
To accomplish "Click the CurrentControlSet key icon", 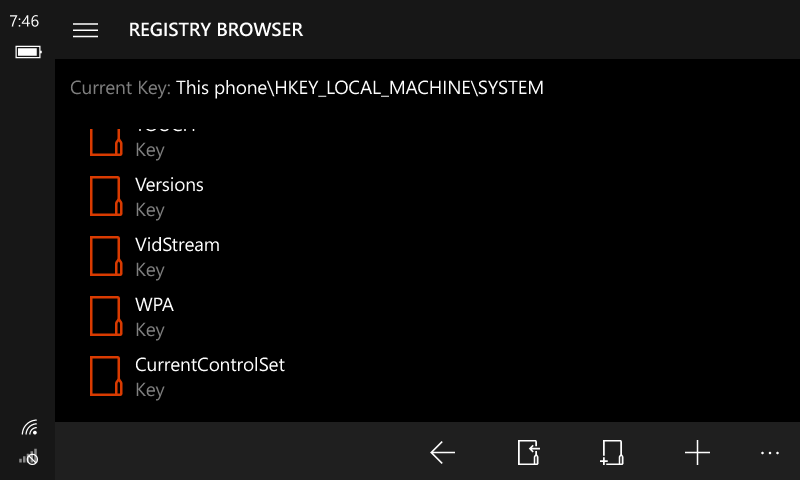I will click(105, 376).
